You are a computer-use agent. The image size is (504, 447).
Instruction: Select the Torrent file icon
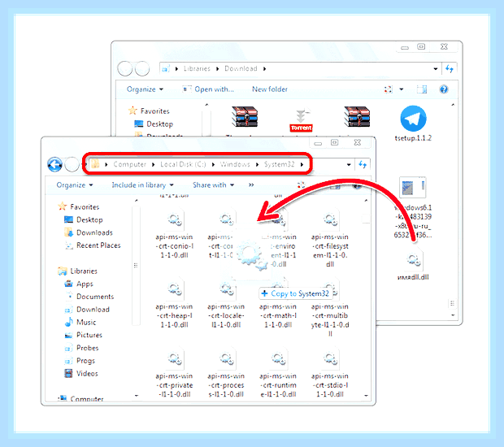(x=301, y=120)
